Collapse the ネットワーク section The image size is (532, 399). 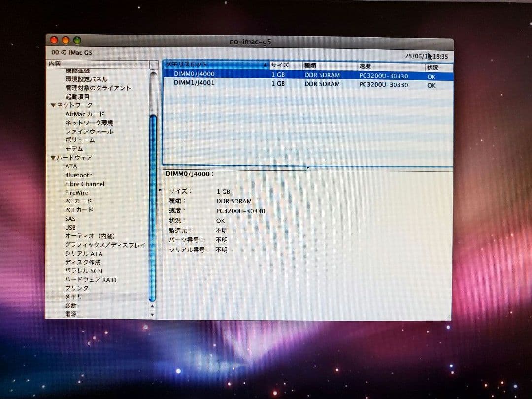[x=53, y=104]
